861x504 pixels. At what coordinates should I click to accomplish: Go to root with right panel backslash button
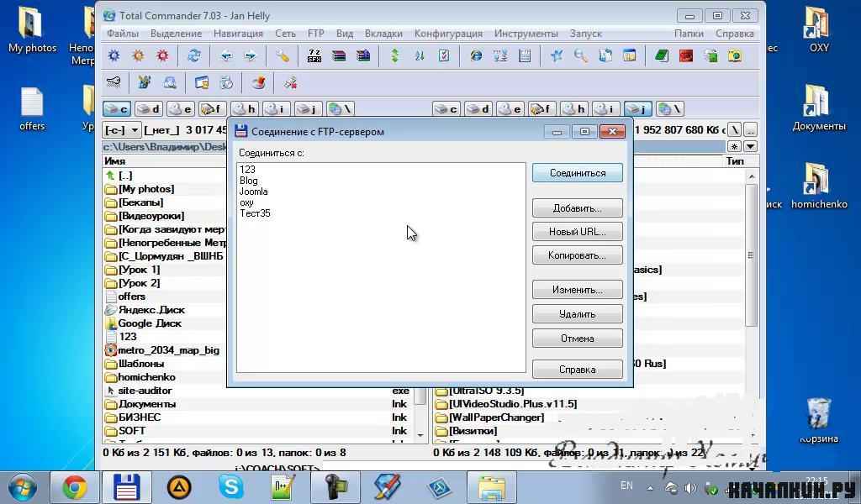[x=734, y=130]
